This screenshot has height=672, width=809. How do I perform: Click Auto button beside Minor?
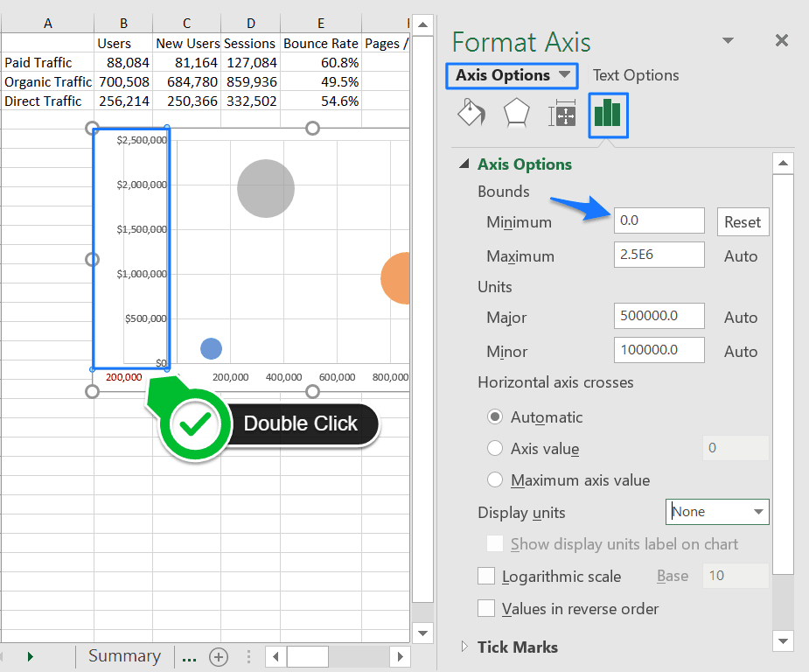[741, 352]
